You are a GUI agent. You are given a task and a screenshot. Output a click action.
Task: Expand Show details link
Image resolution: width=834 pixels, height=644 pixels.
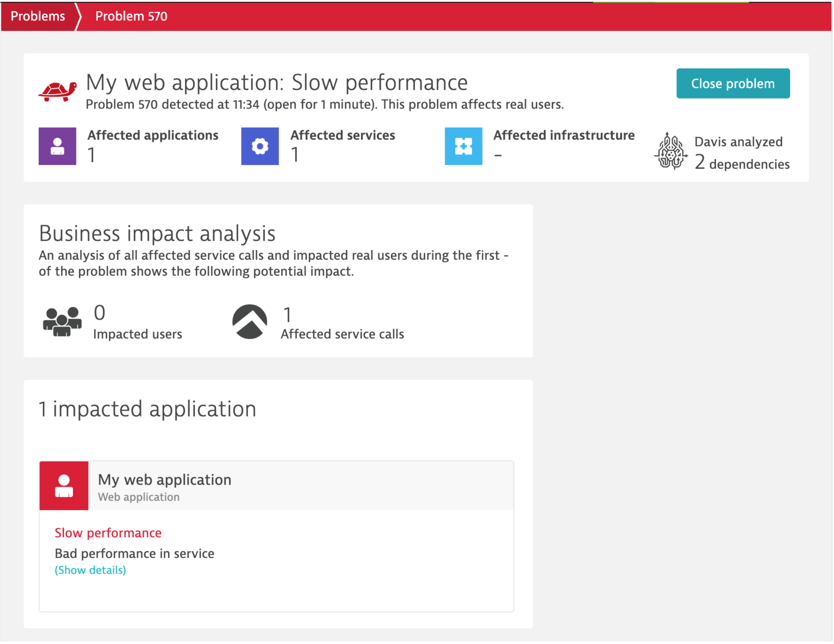point(90,570)
